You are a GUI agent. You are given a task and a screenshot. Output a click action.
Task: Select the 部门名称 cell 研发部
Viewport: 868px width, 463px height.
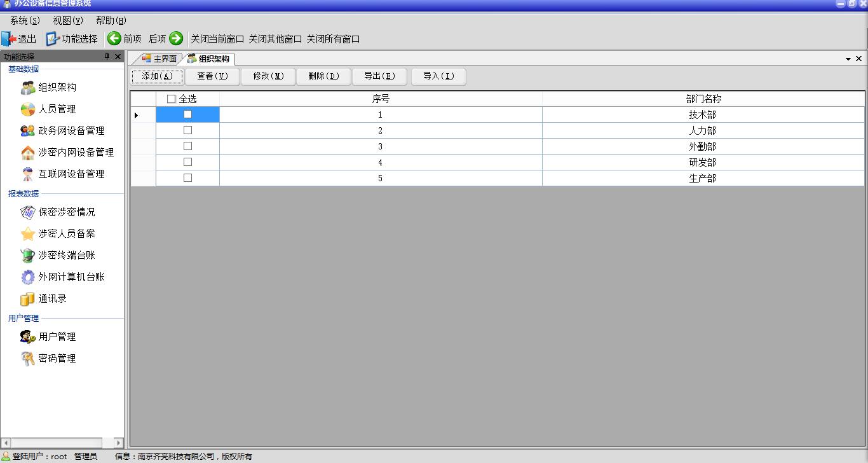point(703,162)
